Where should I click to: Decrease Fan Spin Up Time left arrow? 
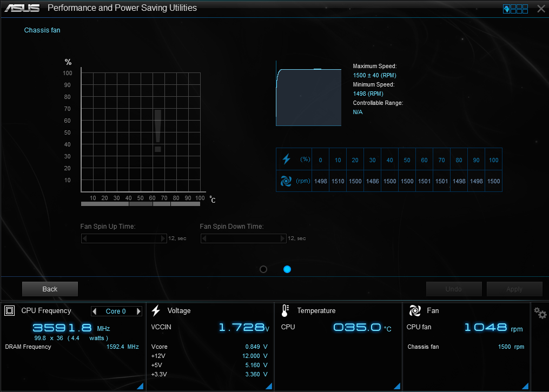point(84,238)
